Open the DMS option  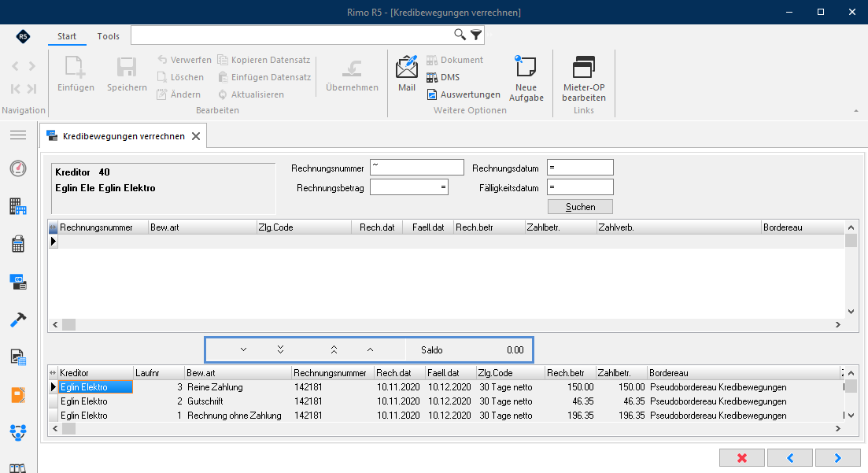443,77
